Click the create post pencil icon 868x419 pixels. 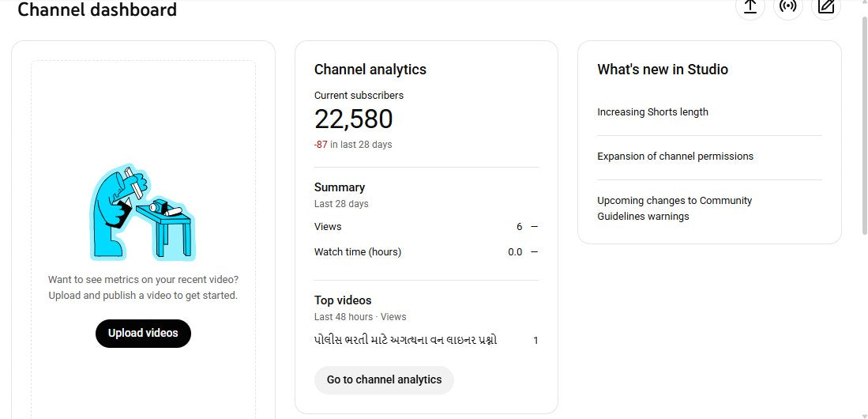point(826,6)
